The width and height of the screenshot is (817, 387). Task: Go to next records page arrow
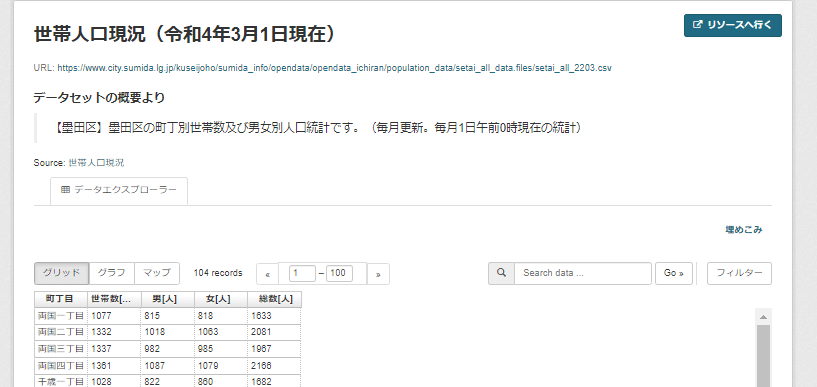click(378, 274)
